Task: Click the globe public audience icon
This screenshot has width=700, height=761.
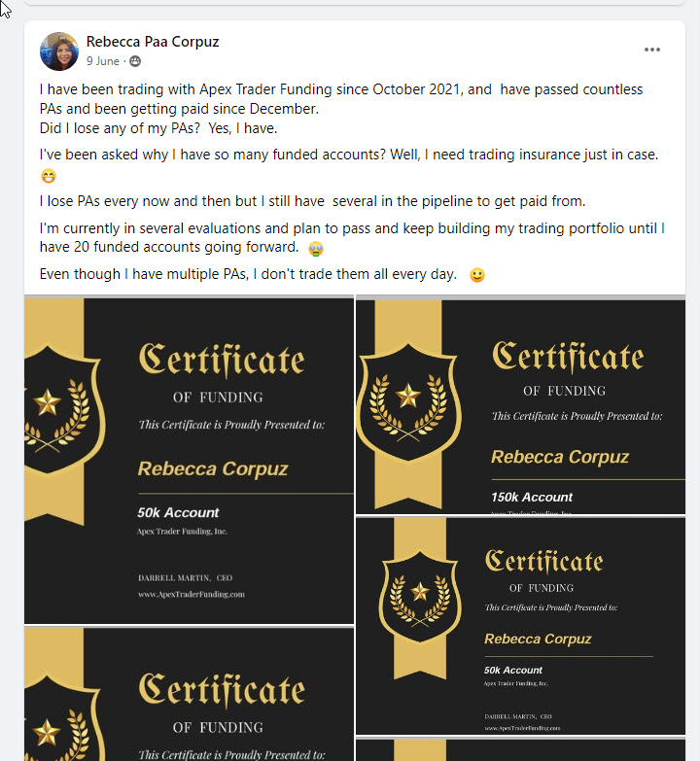Action: tap(134, 61)
